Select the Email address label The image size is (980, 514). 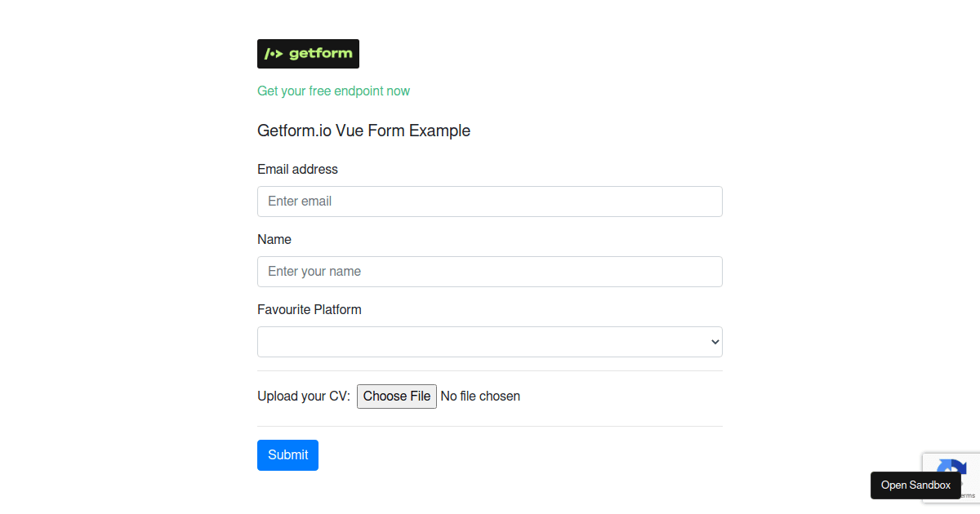click(297, 169)
